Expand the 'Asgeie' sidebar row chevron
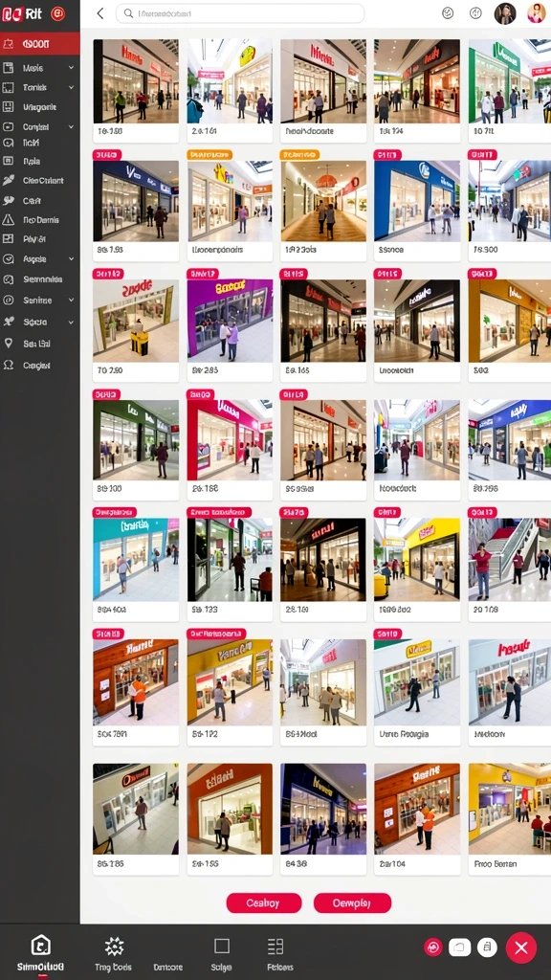The width and height of the screenshot is (551, 980). click(x=71, y=258)
